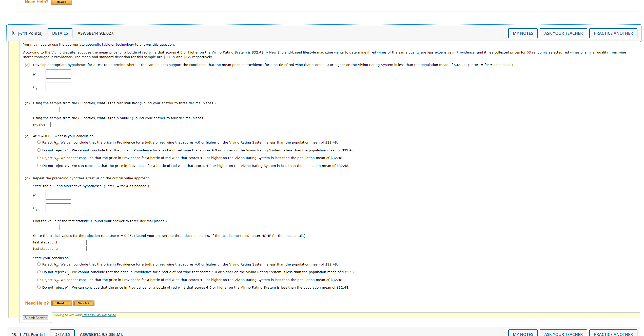Viewport: 644px width, 336px height.
Task: Open the appendix table link
Action: pos(98,44)
